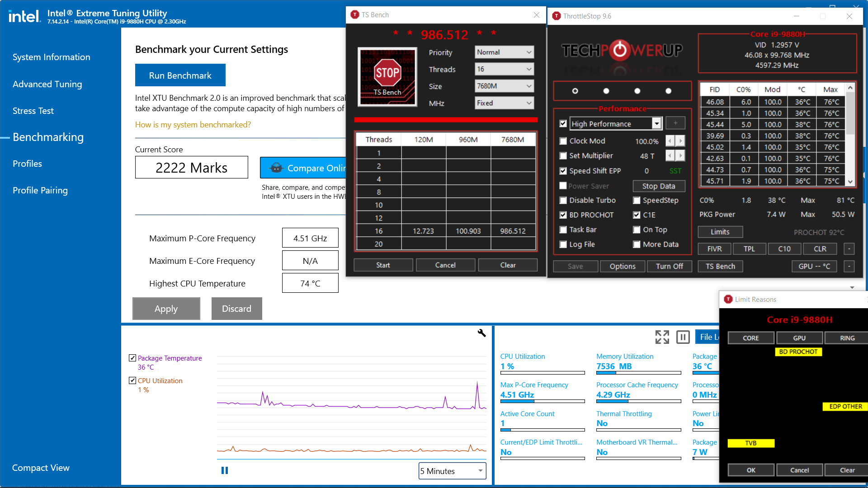Uncheck Package Temperature in the graph legend
Viewport: 868px width, 488px height.
pyautogui.click(x=132, y=358)
